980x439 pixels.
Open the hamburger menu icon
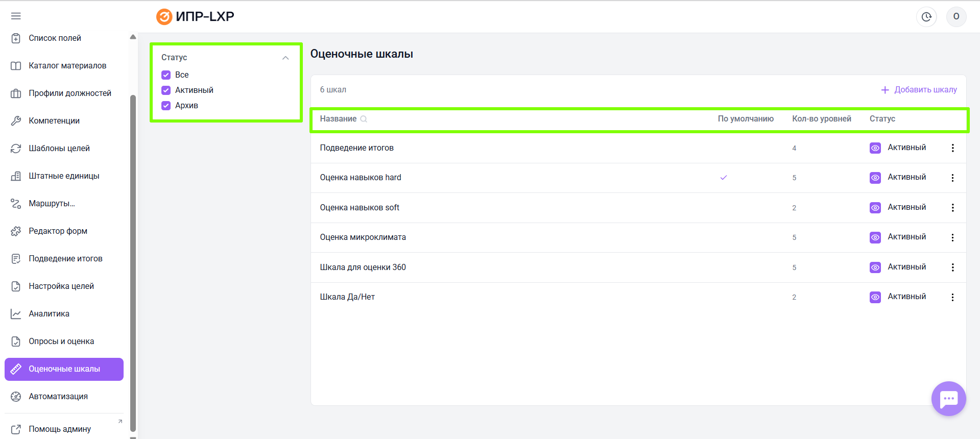pyautogui.click(x=16, y=16)
